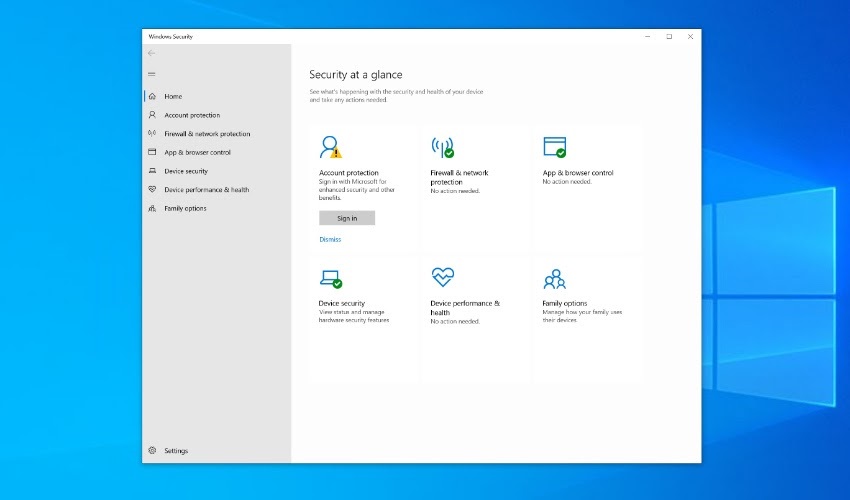Image resolution: width=850 pixels, height=500 pixels.
Task: Click the App & browser control window icon
Action: 554,148
